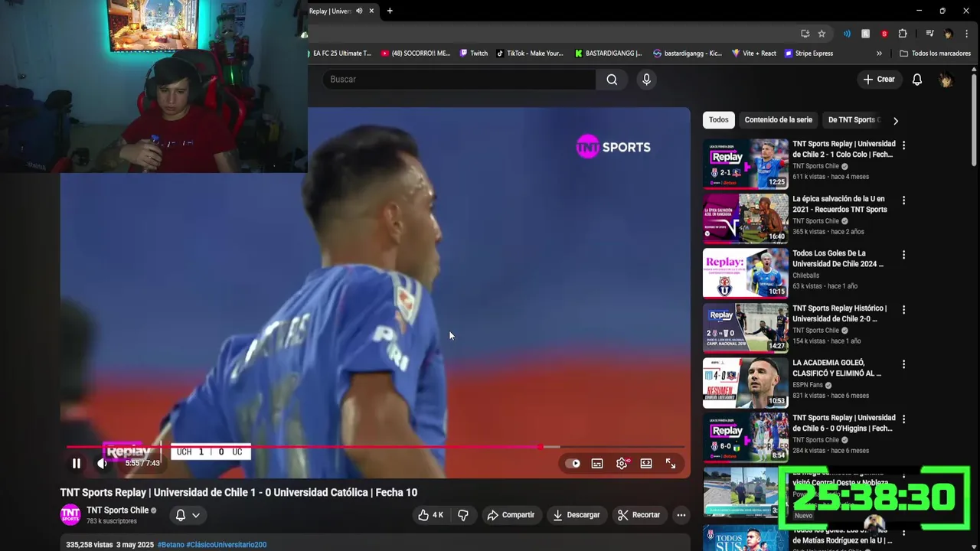Select the De TNT Sports chip
Screen dimensions: 980x551
851,120
